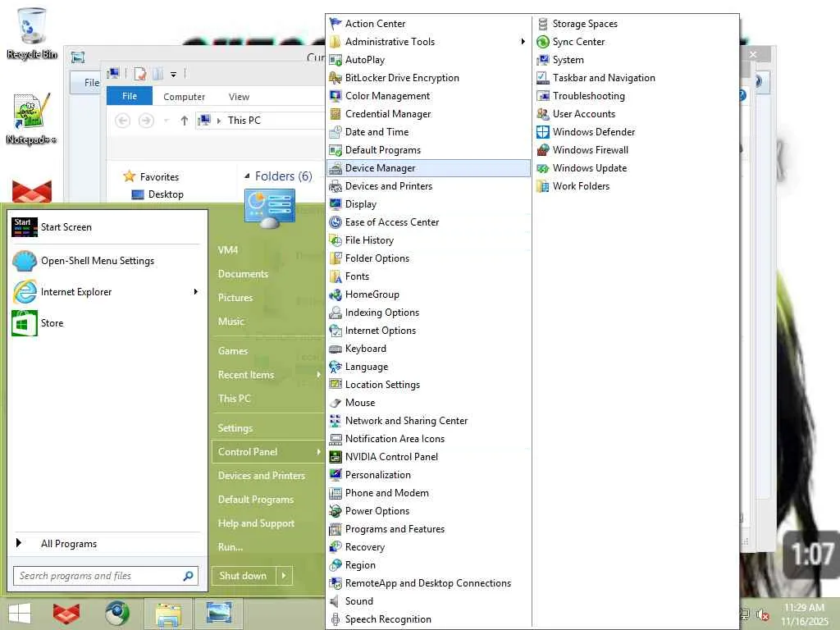This screenshot has height=630, width=840.
Task: Open the File tab in Explorer
Action: pyautogui.click(x=130, y=96)
